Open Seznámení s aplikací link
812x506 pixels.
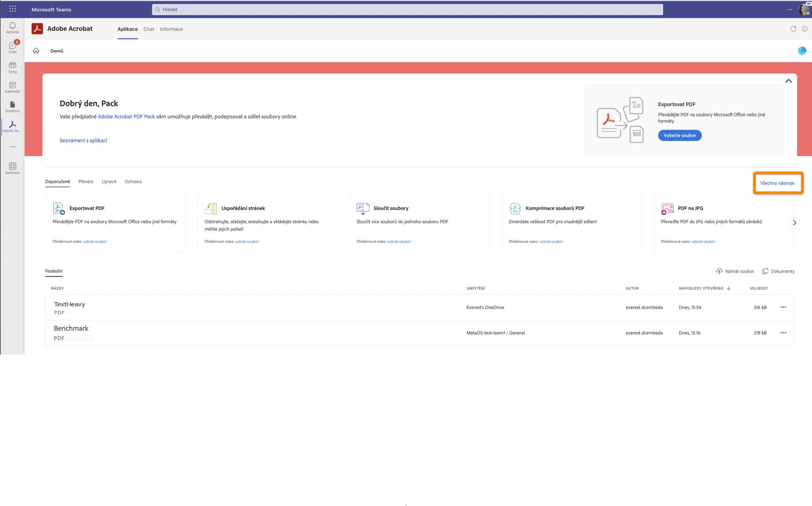coord(83,140)
